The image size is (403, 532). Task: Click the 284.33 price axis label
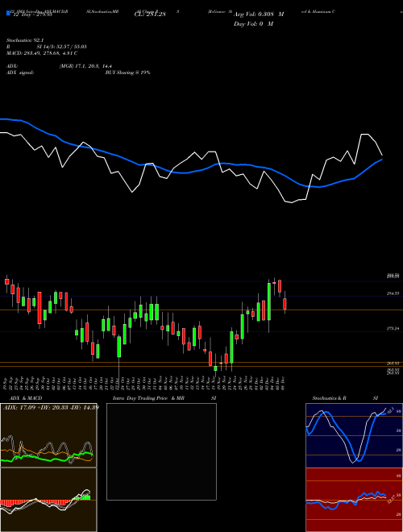393,293
